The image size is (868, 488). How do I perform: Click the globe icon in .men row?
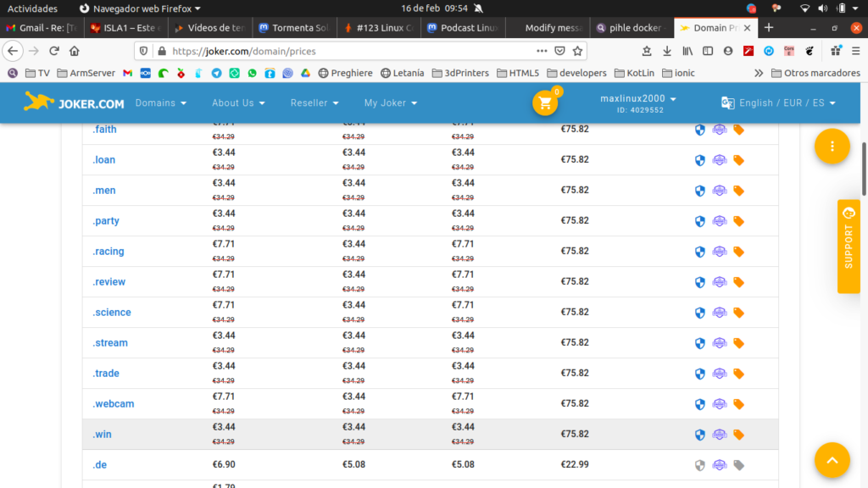[719, 191]
